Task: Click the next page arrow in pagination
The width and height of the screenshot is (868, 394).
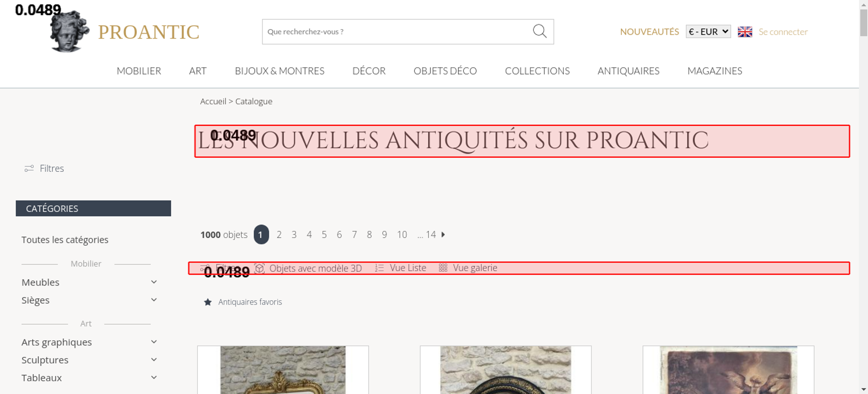Action: (x=443, y=235)
